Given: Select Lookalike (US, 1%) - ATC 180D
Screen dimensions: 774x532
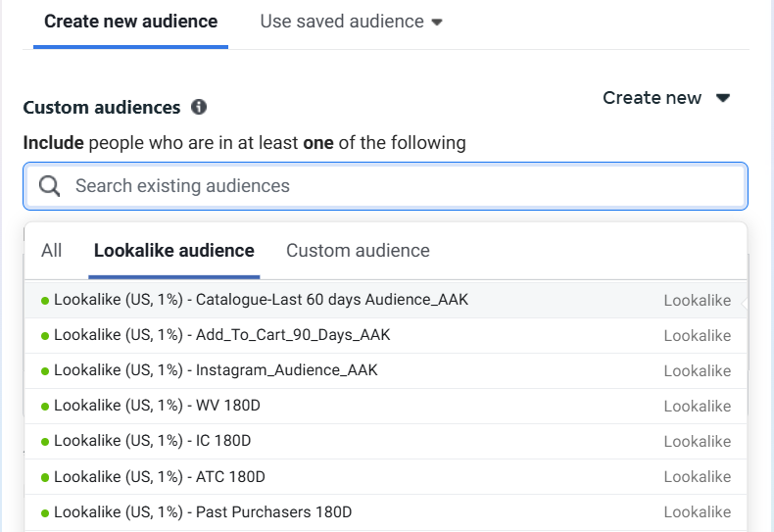Looking at the screenshot, I should 385,477.
